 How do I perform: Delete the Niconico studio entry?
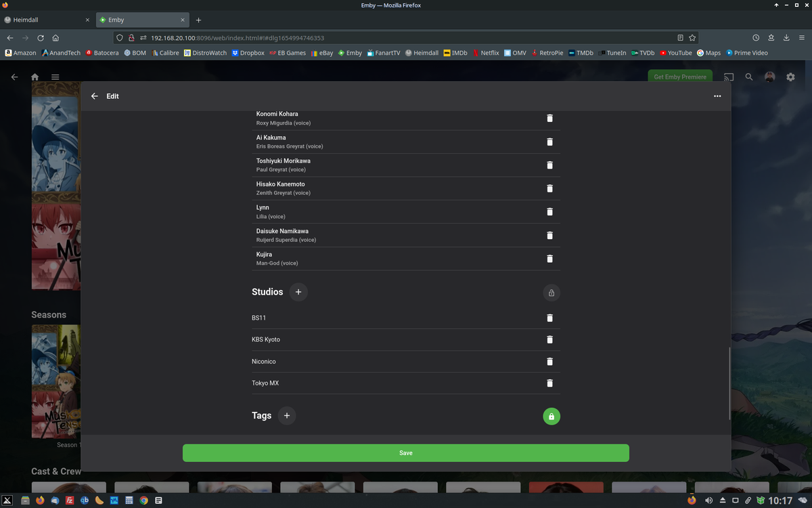click(x=549, y=361)
